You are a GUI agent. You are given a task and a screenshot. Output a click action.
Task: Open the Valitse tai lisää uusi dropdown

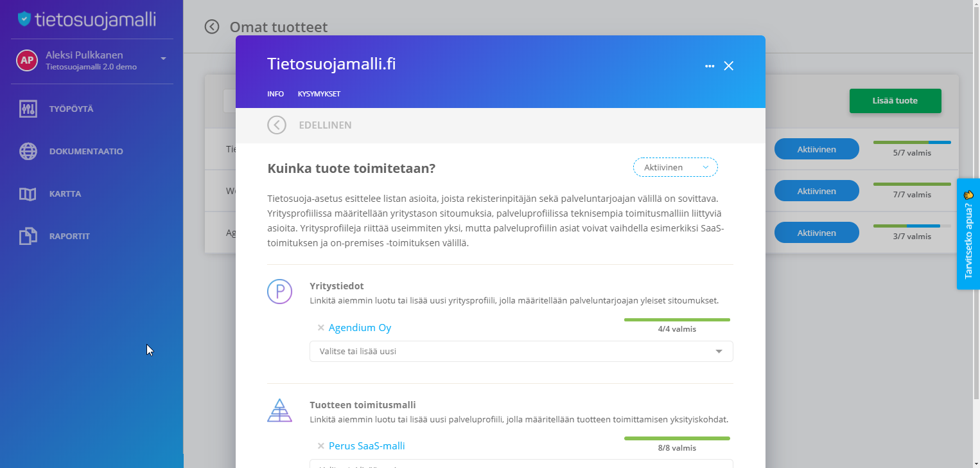click(x=521, y=351)
